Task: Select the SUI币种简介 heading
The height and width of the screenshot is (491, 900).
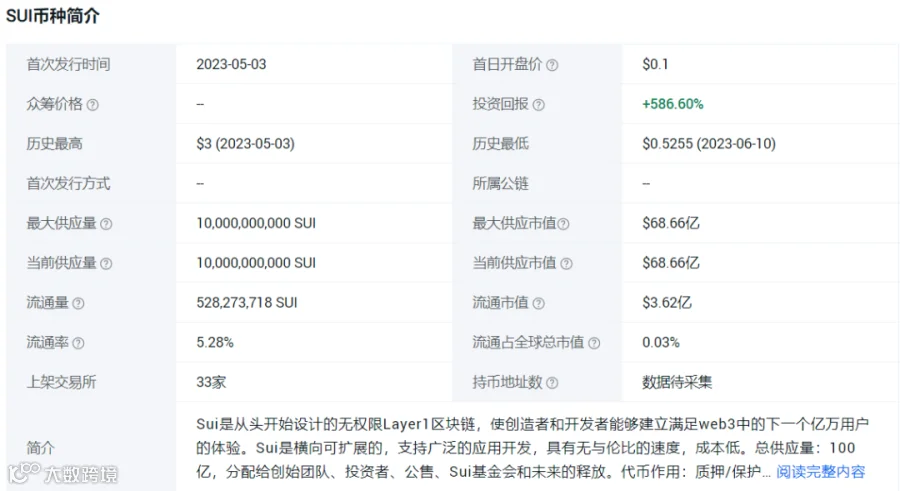Action: coord(53,16)
